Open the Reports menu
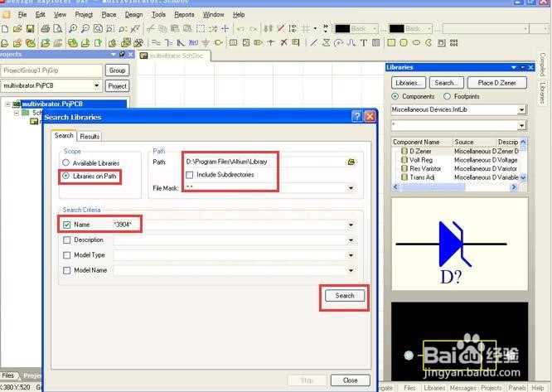The width and height of the screenshot is (552, 392). pyautogui.click(x=184, y=14)
